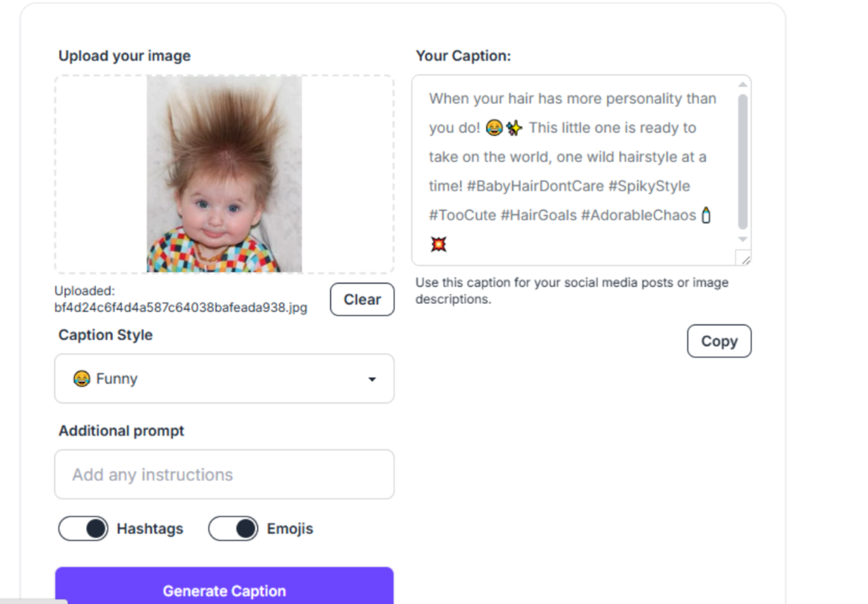Click the scrollbar down arrow in caption box

pos(742,240)
